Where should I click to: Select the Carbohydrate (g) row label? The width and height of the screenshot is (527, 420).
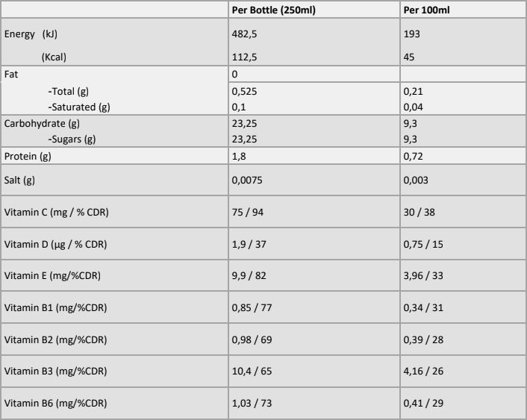(42, 124)
